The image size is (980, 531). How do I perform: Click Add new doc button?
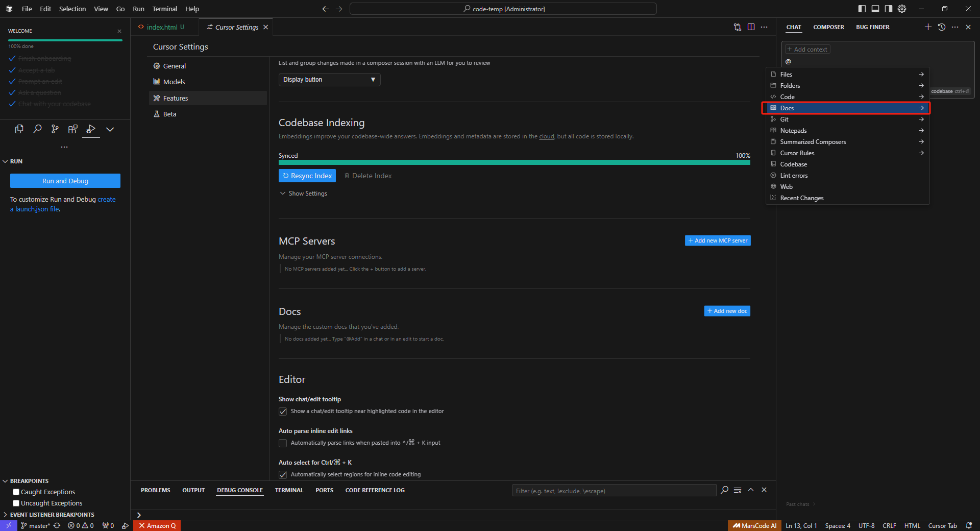(727, 311)
